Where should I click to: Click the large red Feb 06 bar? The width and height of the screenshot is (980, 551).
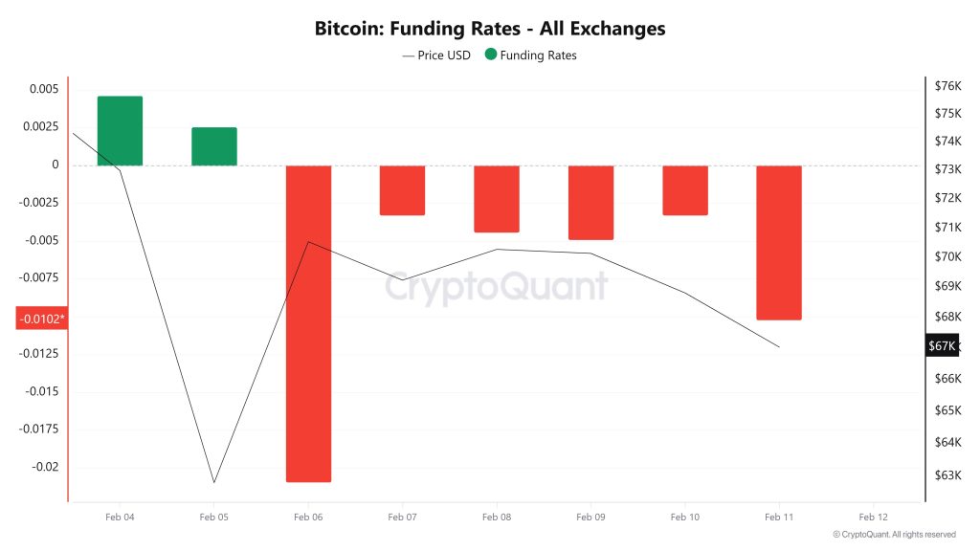coord(308,323)
